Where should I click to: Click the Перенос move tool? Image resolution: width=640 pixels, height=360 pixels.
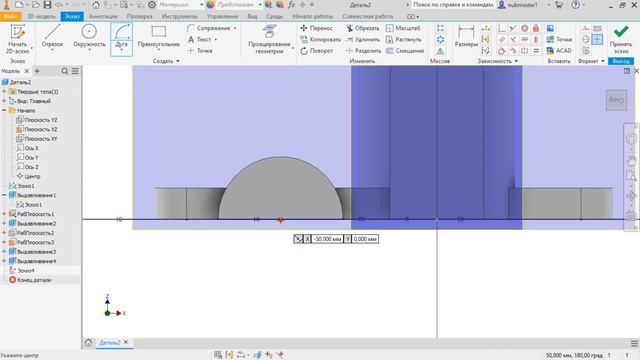coord(317,28)
